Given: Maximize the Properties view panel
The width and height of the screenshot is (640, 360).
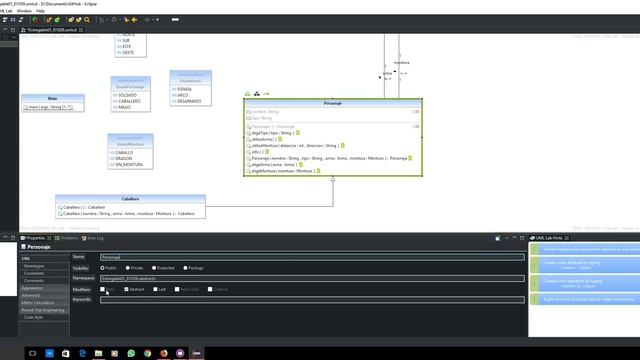Looking at the screenshot, I should (522, 238).
